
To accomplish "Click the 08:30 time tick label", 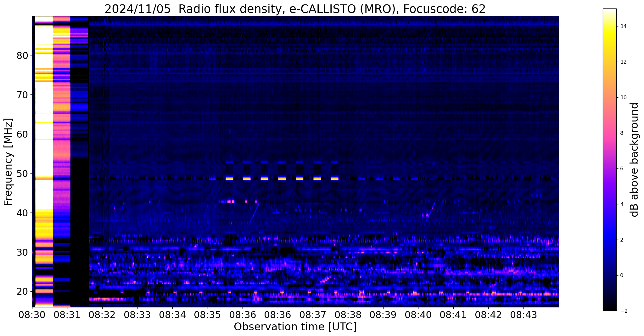I will [x=32, y=315].
